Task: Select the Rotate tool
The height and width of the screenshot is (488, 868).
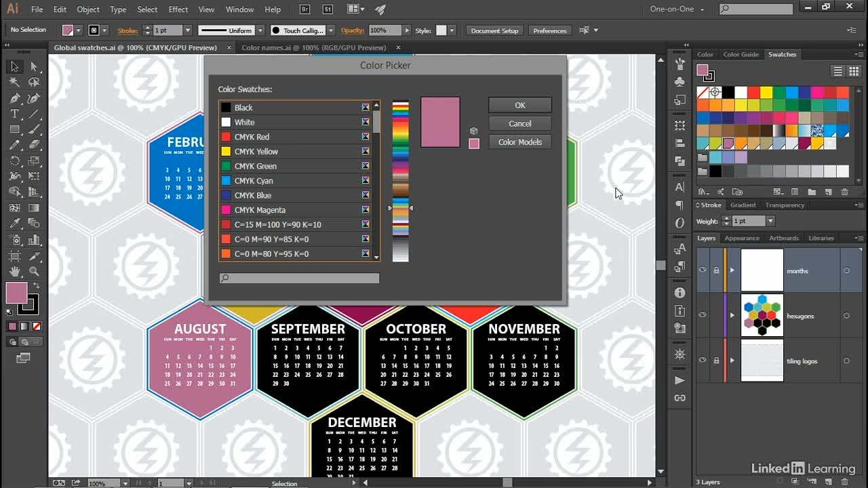Action: pos(14,161)
